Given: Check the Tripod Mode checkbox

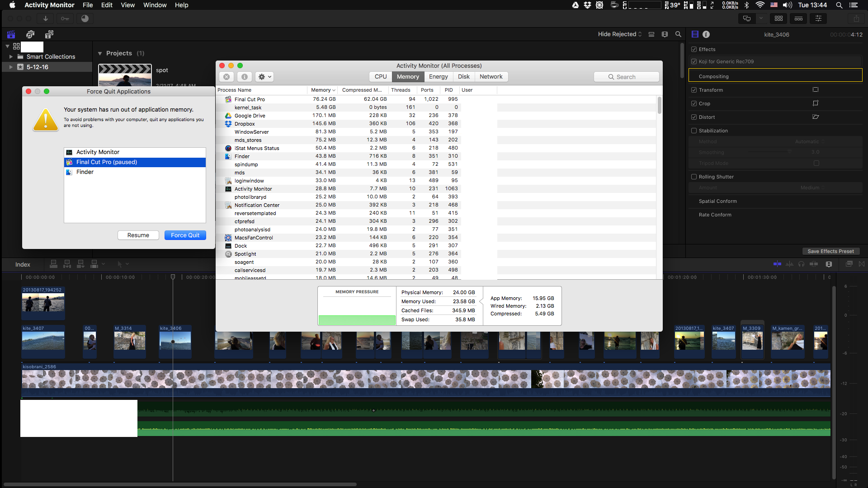Looking at the screenshot, I should pyautogui.click(x=816, y=163).
